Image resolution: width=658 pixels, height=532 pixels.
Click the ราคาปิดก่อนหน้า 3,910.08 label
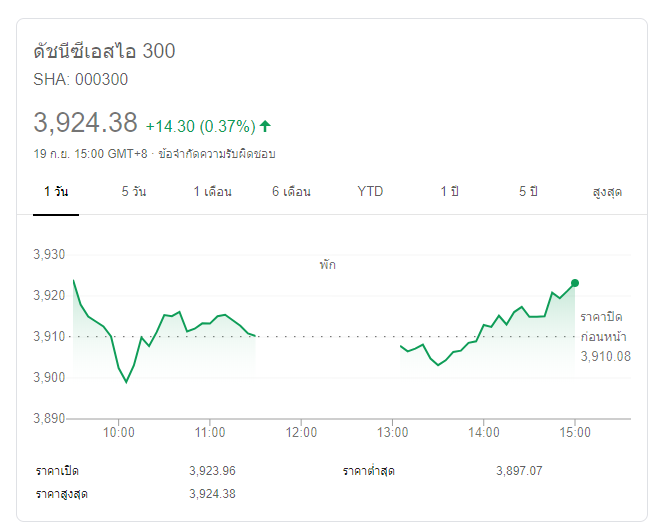605,336
